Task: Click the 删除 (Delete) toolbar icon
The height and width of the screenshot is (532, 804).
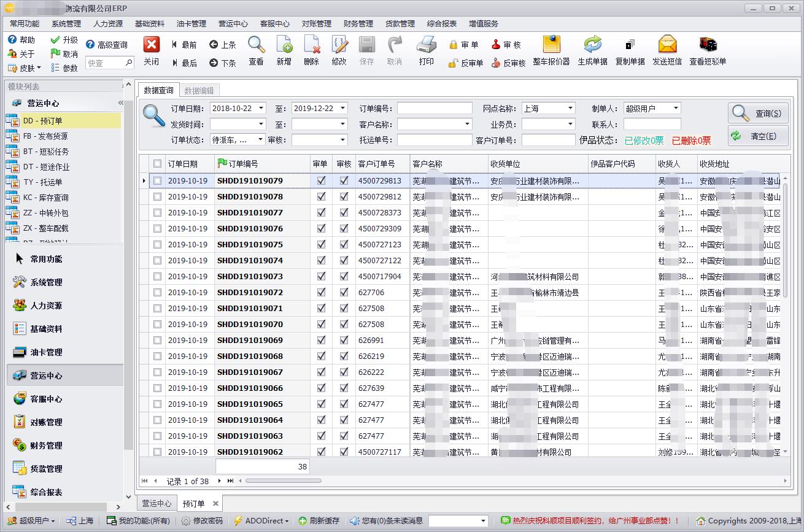Action: click(x=311, y=45)
